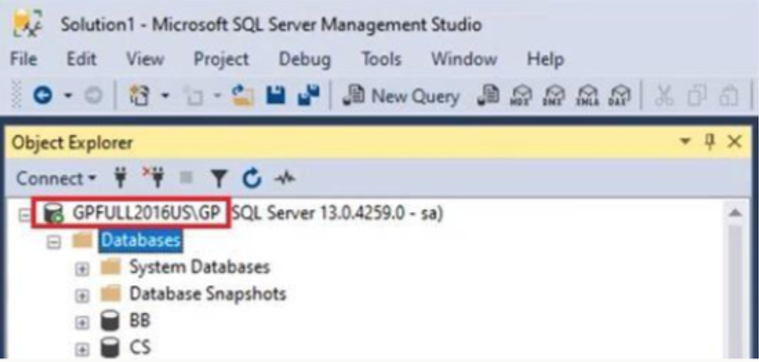This screenshot has width=759, height=362.
Task: Click the DAX query icon
Action: coord(620,96)
